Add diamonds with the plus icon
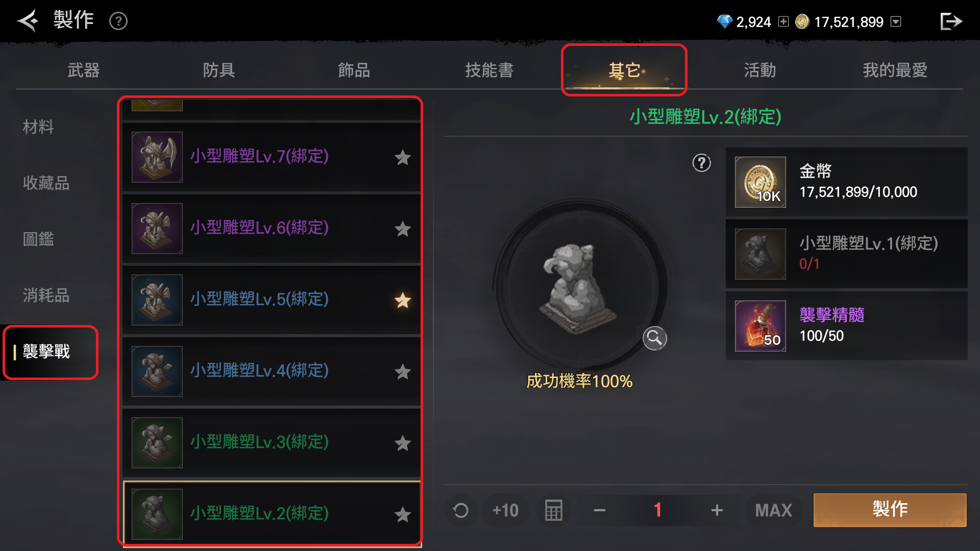Viewport: 980px width, 551px height. 783,21
